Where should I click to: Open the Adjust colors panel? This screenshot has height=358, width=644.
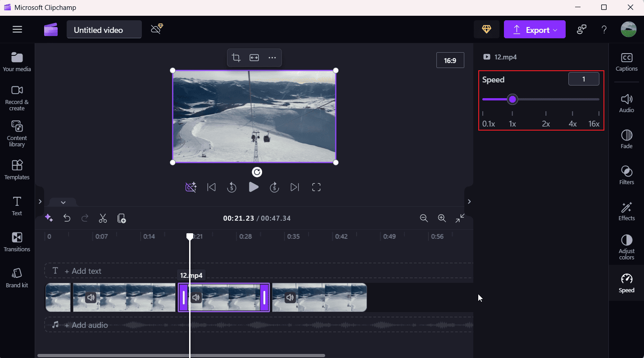point(626,247)
